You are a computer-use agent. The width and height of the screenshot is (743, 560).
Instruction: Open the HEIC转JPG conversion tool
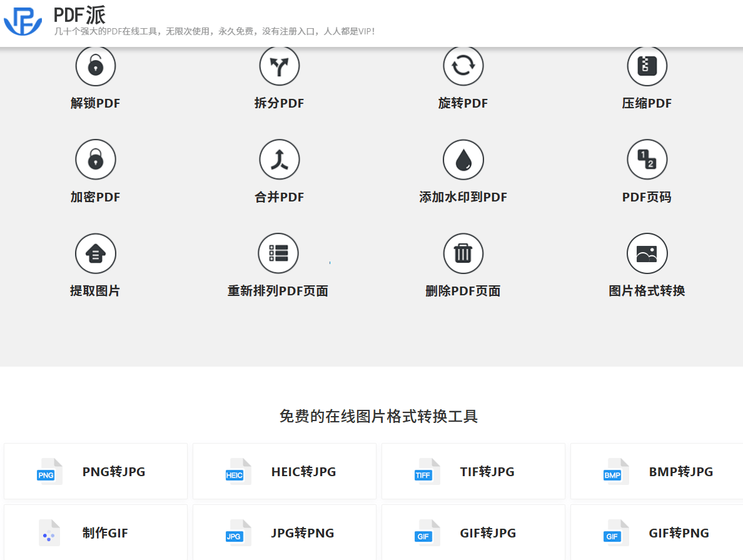click(284, 471)
